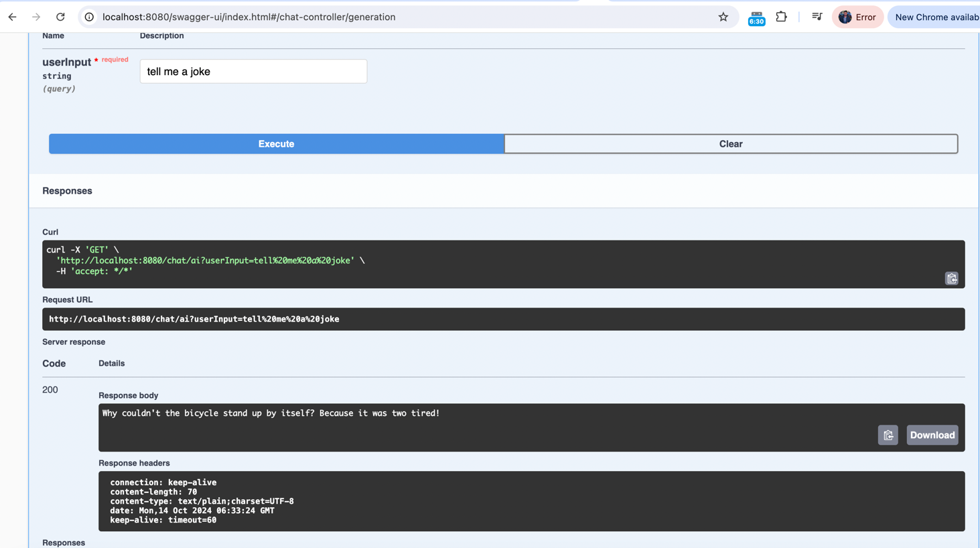This screenshot has width=980, height=548.
Task: Click the Responses section heading
Action: pos(67,191)
